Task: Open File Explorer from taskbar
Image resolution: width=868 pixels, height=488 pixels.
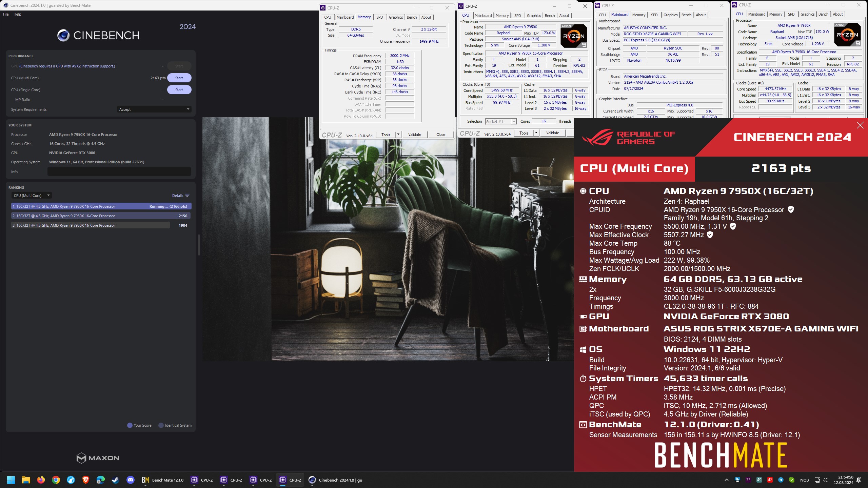Action: click(26, 480)
